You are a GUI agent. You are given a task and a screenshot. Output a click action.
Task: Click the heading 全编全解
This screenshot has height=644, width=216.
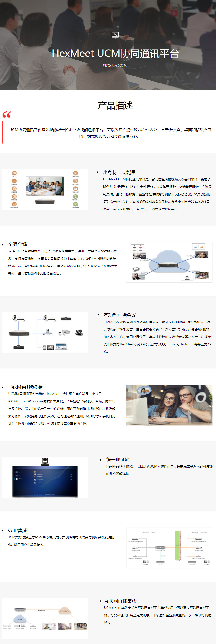(x=17, y=244)
